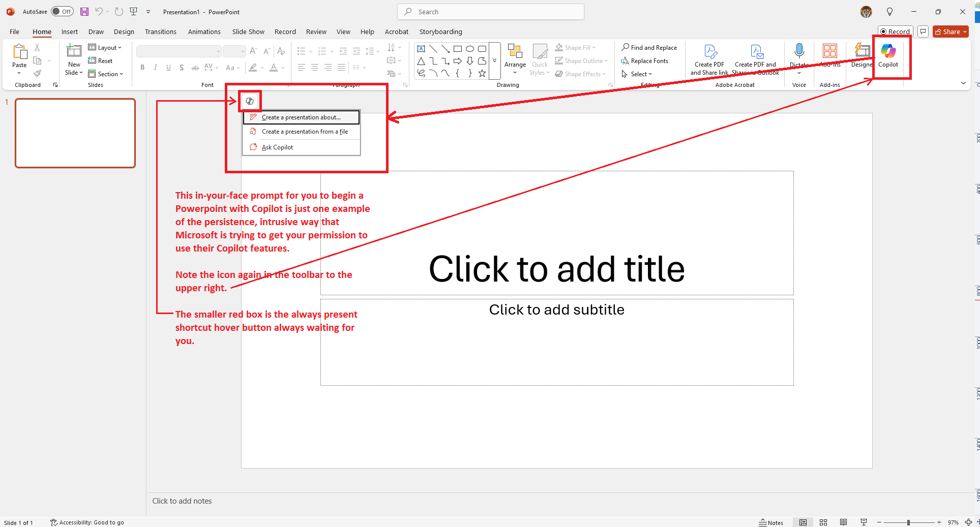Toggle Bold formatting
Image resolution: width=980 pixels, height=527 pixels.
(x=142, y=67)
